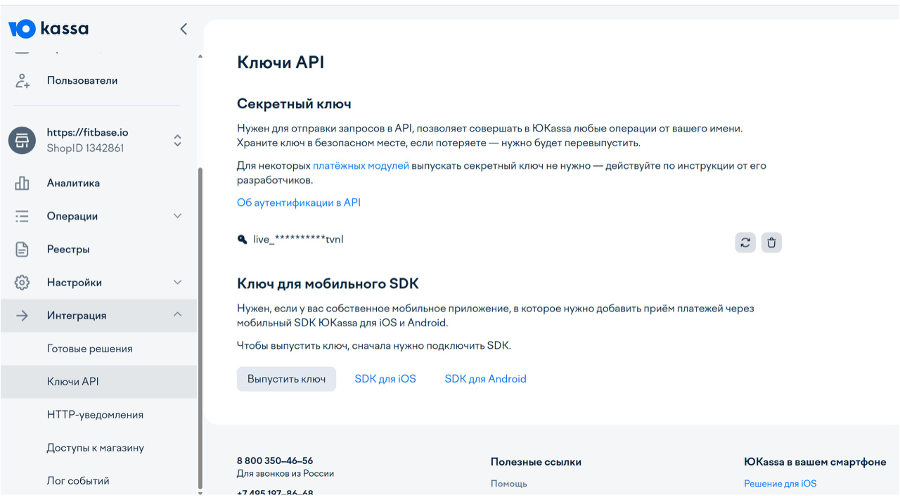Click the Полезные ссылки footer heading

coord(536,462)
